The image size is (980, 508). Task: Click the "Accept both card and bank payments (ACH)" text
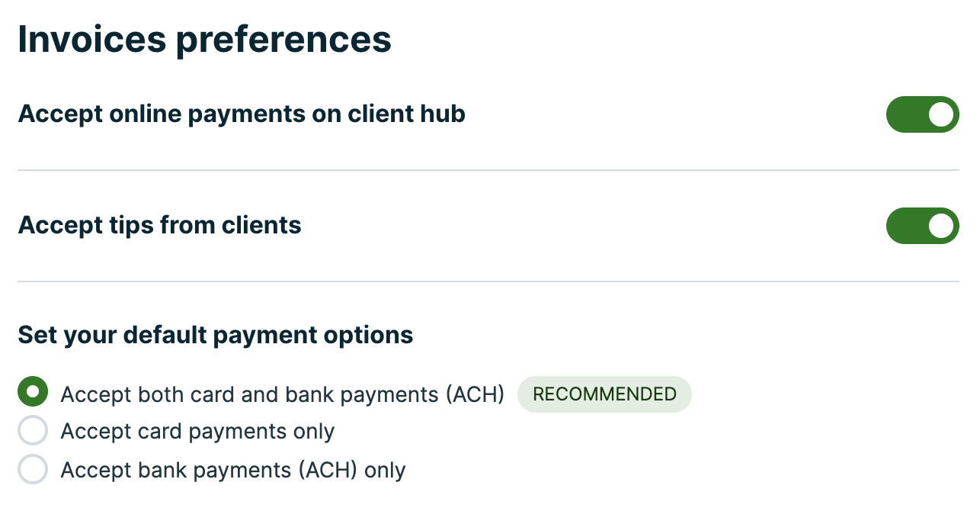coord(282,394)
